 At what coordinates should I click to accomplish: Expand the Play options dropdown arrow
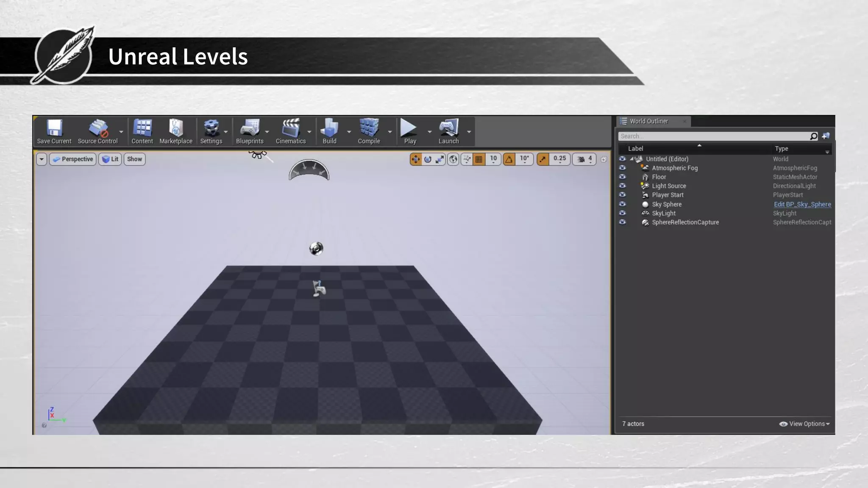click(x=429, y=132)
